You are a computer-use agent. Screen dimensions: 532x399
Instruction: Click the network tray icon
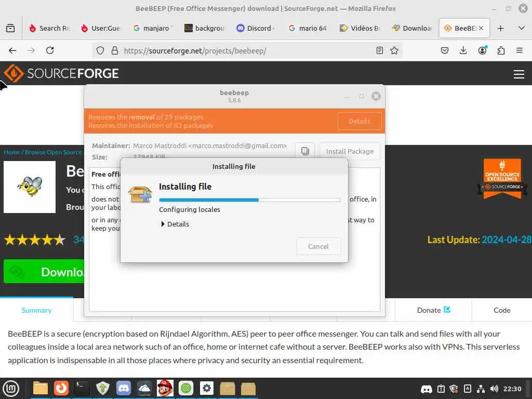[481, 389]
